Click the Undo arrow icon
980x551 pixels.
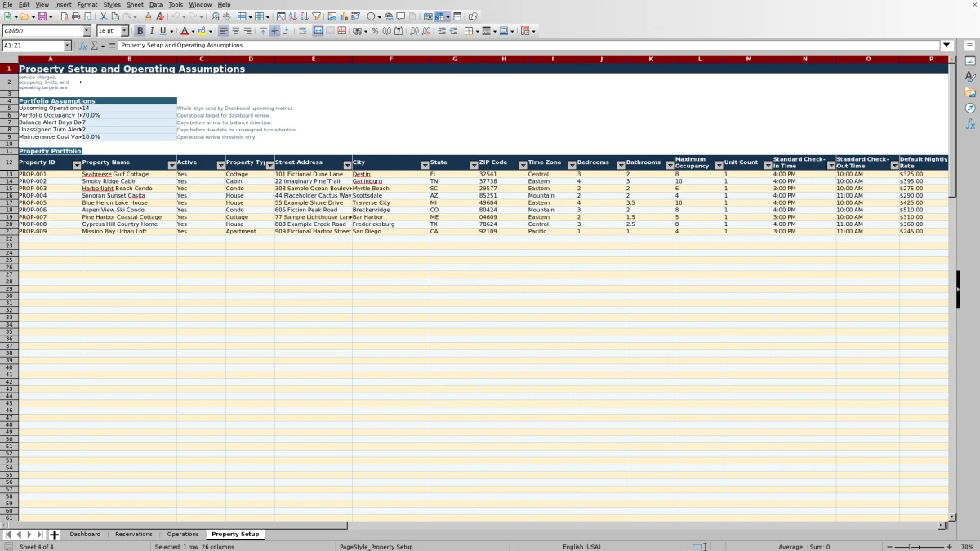click(175, 16)
